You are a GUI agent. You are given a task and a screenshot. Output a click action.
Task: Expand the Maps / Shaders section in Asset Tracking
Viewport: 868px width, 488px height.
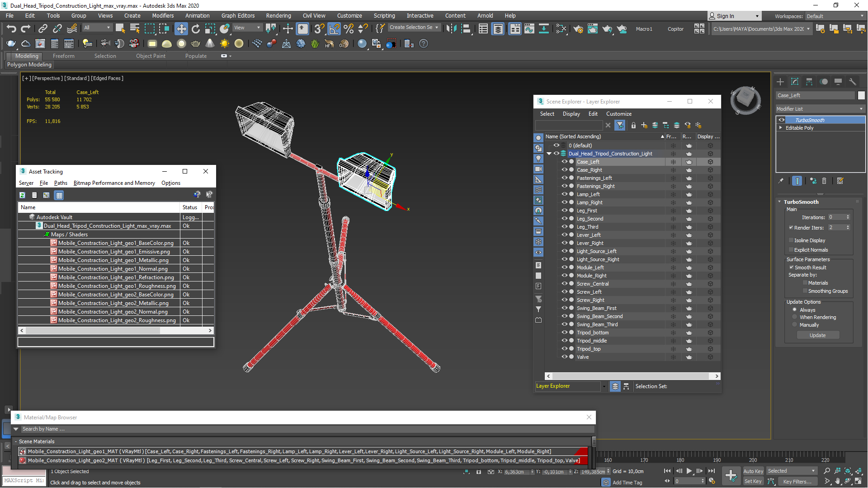pos(47,234)
